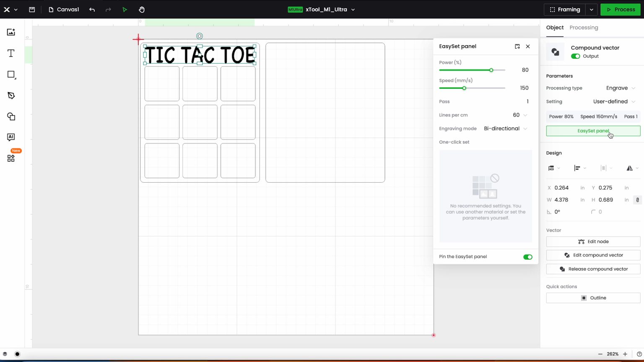Switch to the Processing tab

pos(584,28)
